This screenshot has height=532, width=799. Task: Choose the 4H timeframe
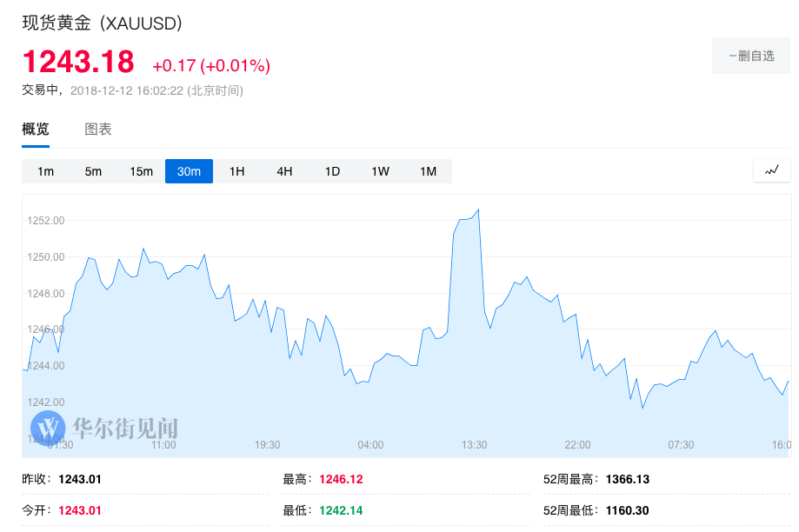284,171
